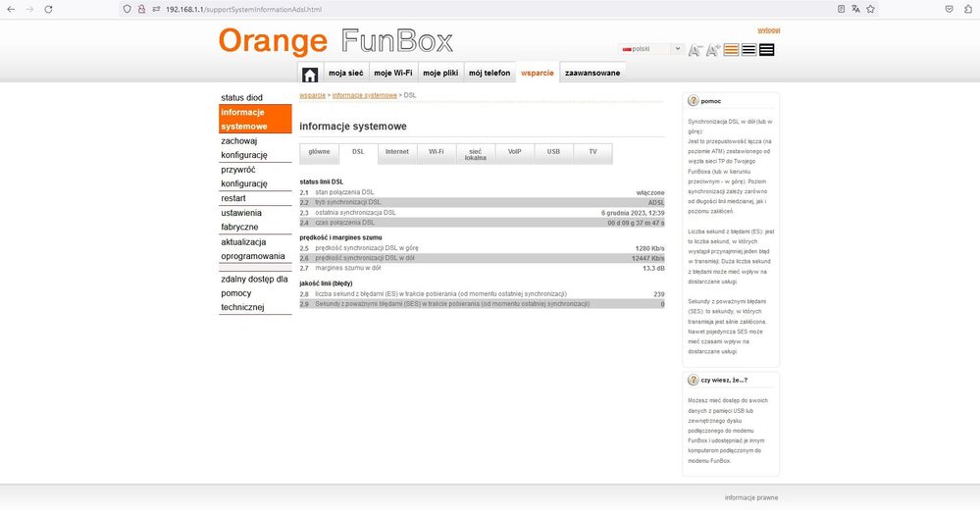The height and width of the screenshot is (516, 980).
Task: Open the zaawansowane menu
Action: pos(592,73)
